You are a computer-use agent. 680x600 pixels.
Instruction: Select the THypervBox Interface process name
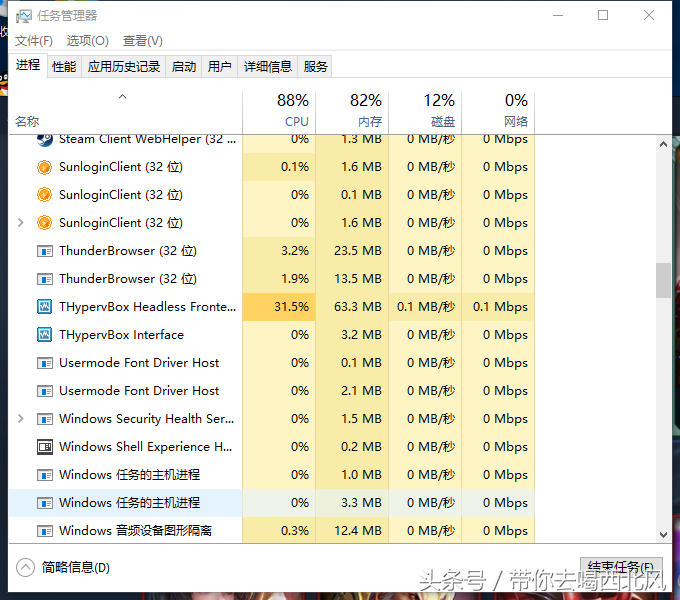121,335
